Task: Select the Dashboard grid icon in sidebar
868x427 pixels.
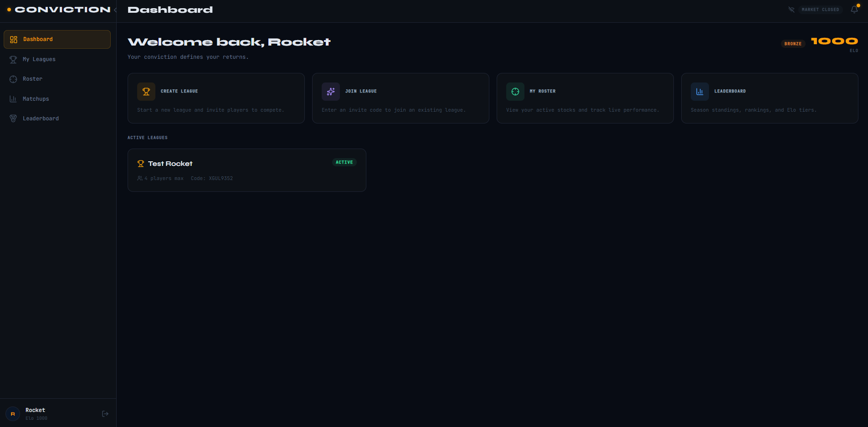Action: coord(13,39)
